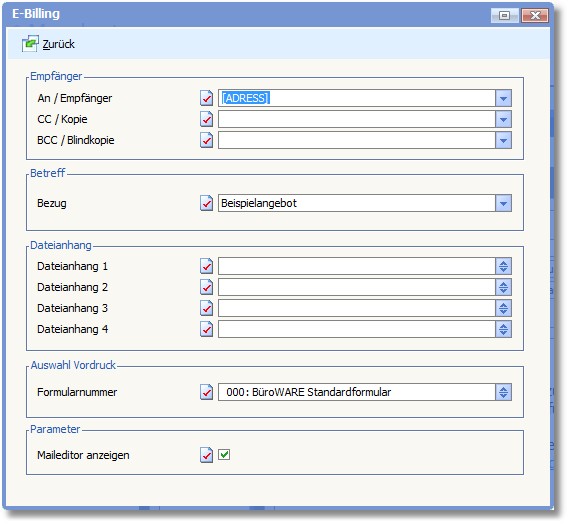Click checkmark icon beside CC / Kopie

(206, 119)
